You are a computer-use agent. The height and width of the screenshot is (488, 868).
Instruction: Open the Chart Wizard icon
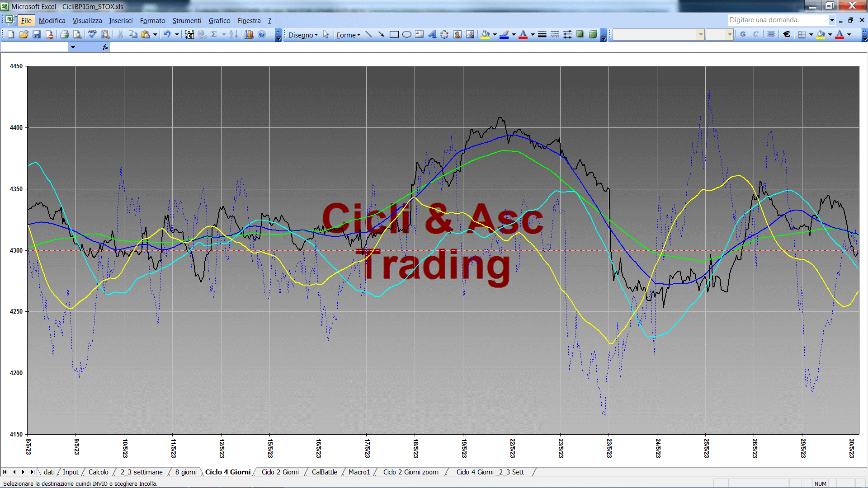click(x=249, y=34)
